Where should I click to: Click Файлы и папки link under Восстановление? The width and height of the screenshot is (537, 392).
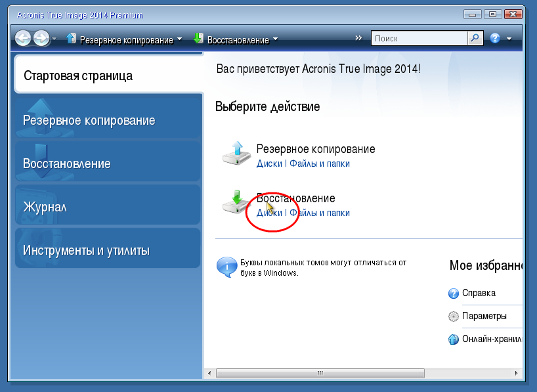(320, 213)
